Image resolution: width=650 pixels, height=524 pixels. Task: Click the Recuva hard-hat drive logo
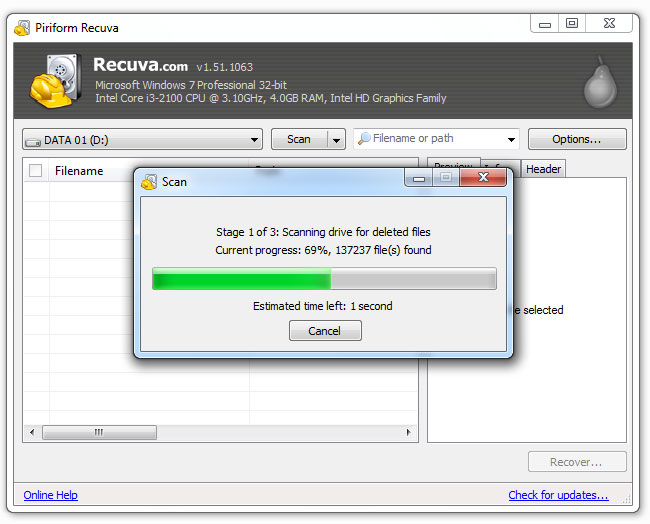point(55,81)
